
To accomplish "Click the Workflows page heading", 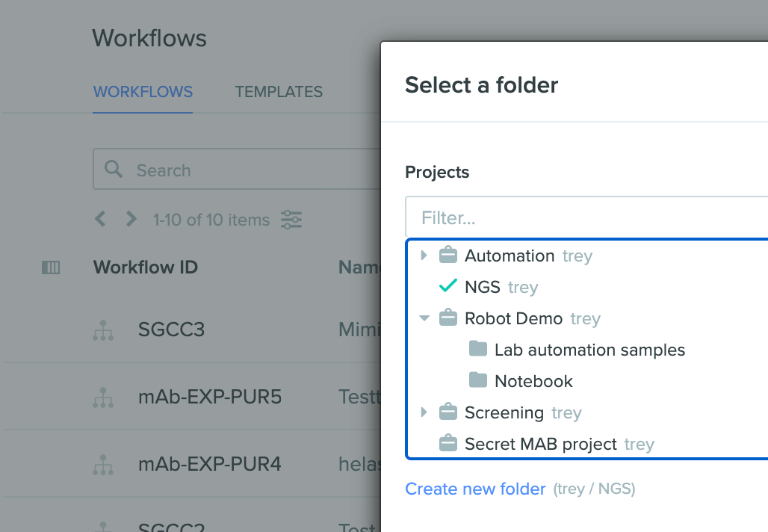I will click(149, 38).
